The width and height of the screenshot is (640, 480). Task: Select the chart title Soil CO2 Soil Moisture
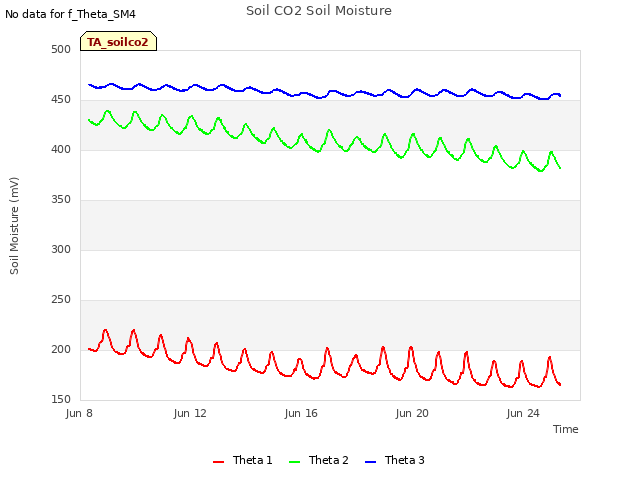coord(319,11)
